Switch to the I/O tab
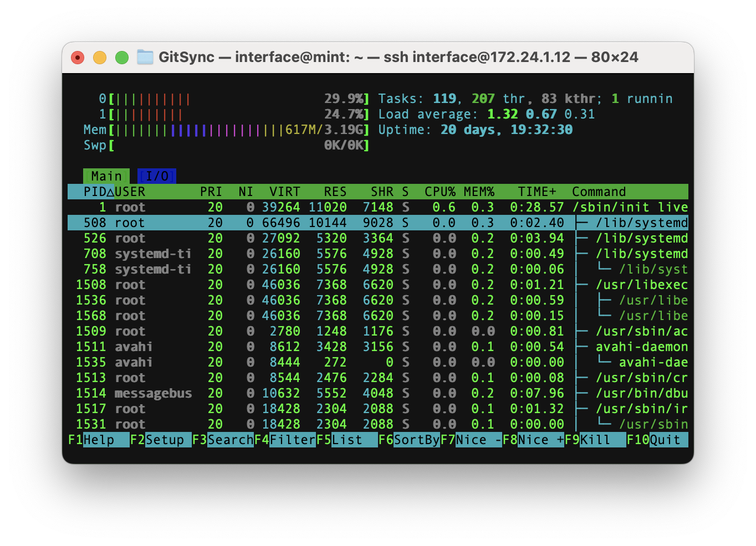Viewport: 756px width, 546px height. coord(157,176)
